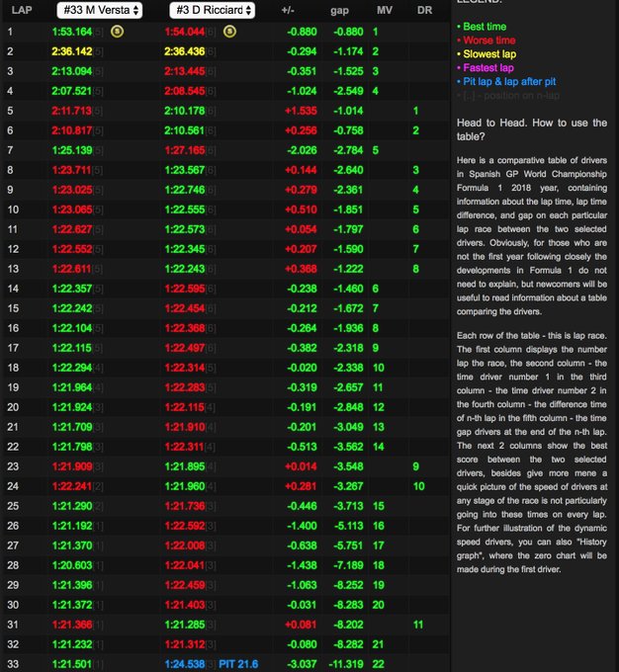
Task: Click the DR column header
Action: (x=424, y=10)
